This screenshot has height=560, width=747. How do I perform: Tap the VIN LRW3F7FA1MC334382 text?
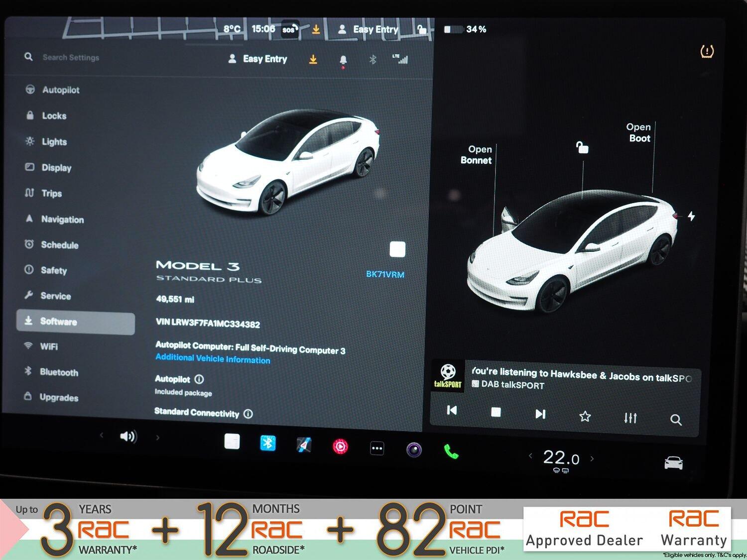(208, 323)
